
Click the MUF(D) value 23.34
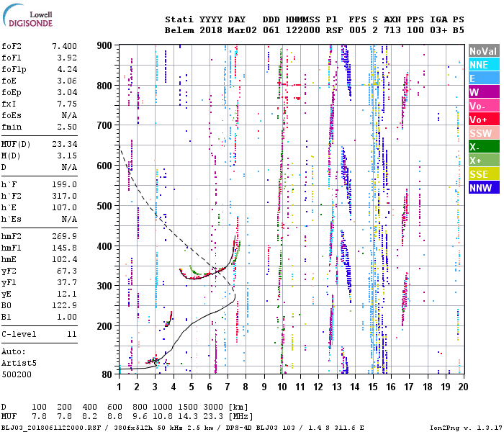click(x=64, y=144)
